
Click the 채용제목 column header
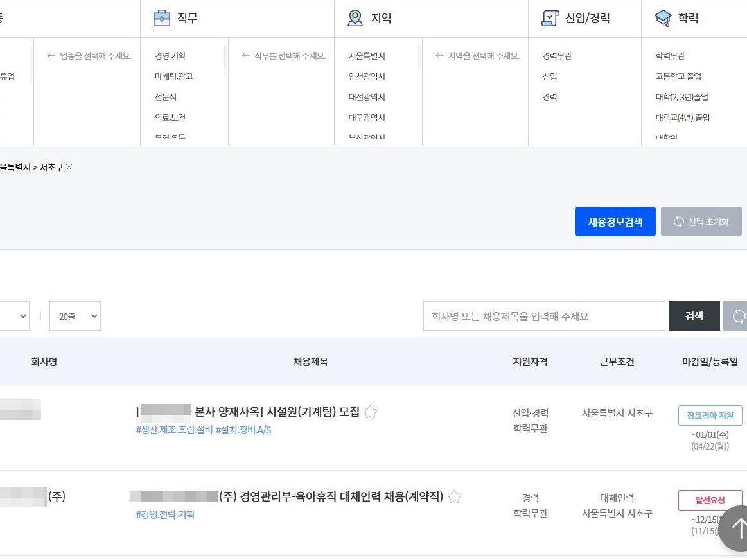point(311,362)
